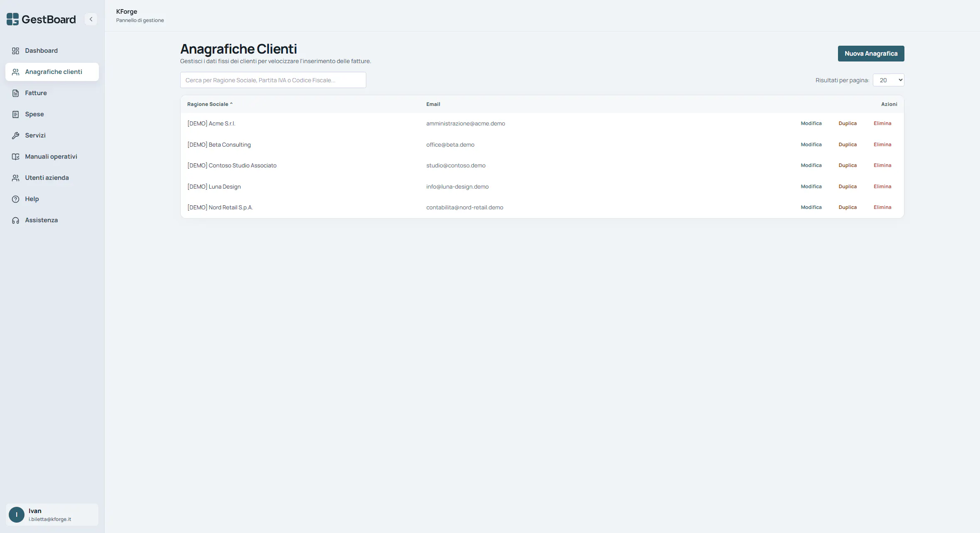Viewport: 980px width, 533px height.
Task: Open the Assistenza section
Action: (x=52, y=220)
